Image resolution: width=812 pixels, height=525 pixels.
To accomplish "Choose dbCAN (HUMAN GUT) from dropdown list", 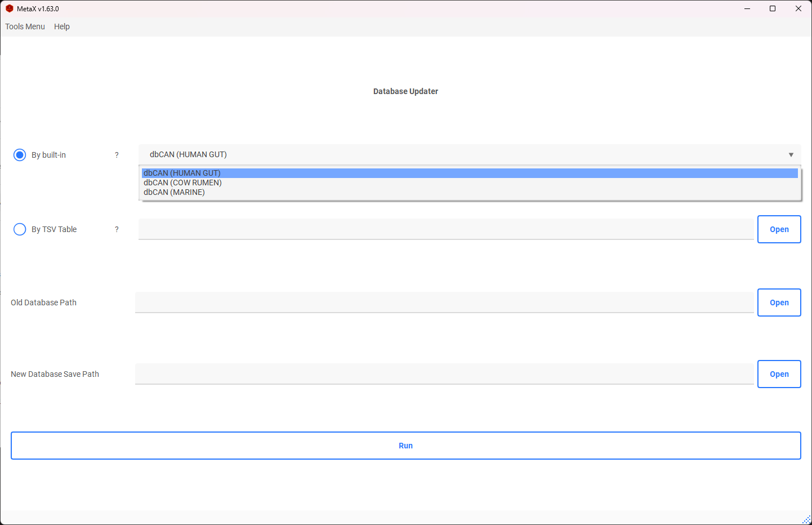I will coord(470,173).
